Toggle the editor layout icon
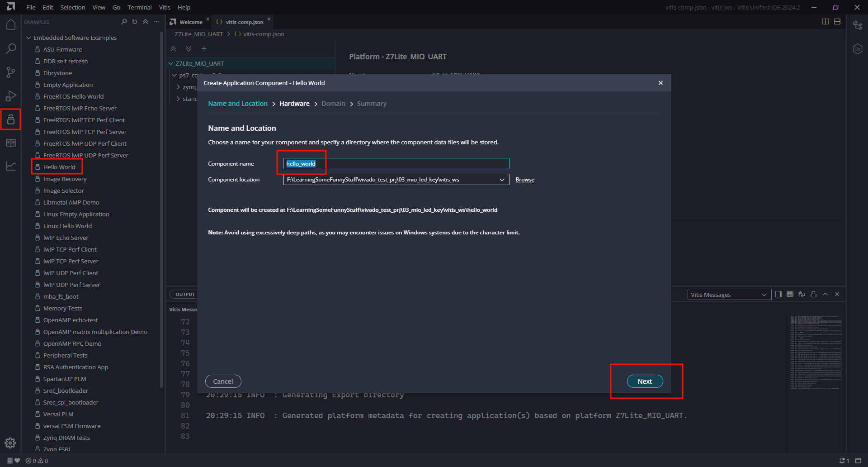The width and height of the screenshot is (868, 467). click(x=837, y=22)
